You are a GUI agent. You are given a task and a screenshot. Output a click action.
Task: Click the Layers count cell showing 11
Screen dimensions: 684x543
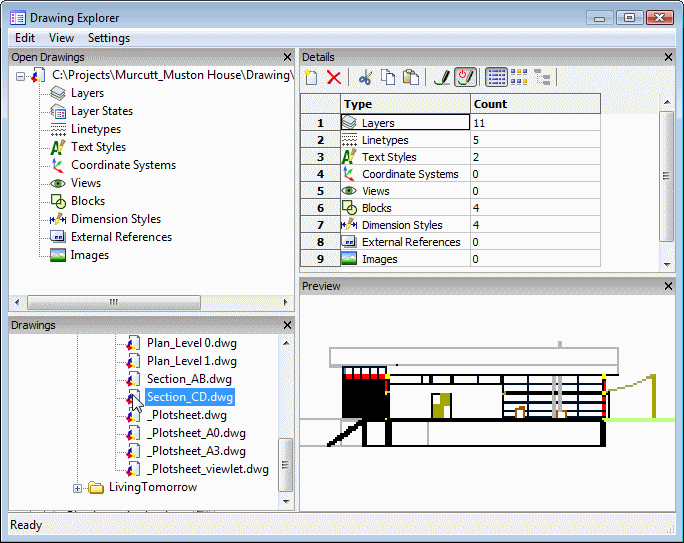tap(535, 123)
